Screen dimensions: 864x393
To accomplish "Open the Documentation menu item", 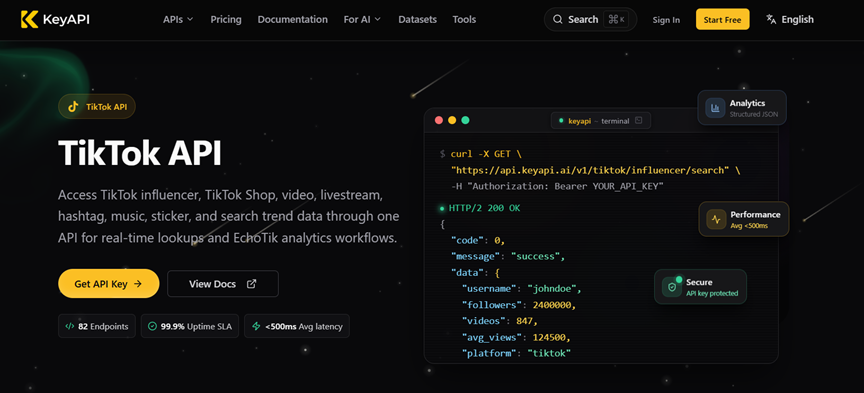I will [x=293, y=19].
